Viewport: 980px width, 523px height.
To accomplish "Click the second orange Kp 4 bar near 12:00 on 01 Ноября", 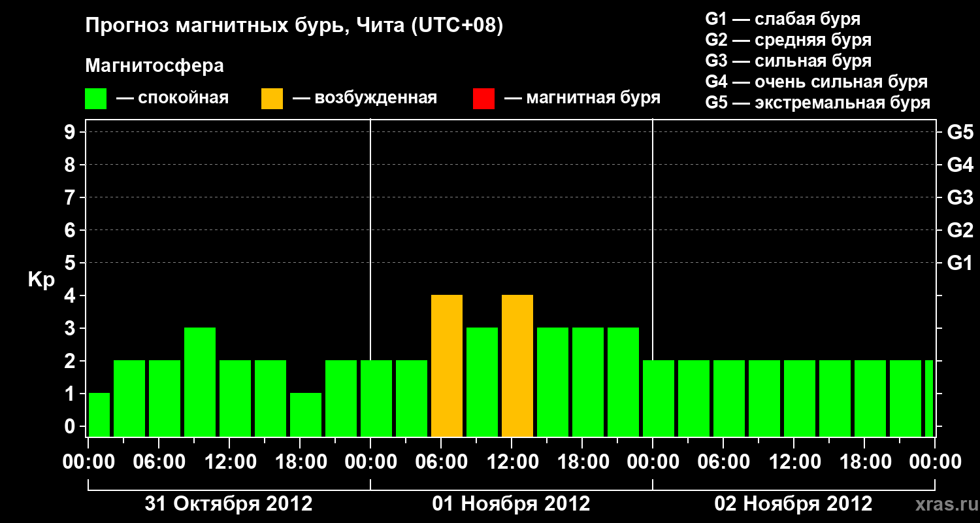I will click(517, 366).
